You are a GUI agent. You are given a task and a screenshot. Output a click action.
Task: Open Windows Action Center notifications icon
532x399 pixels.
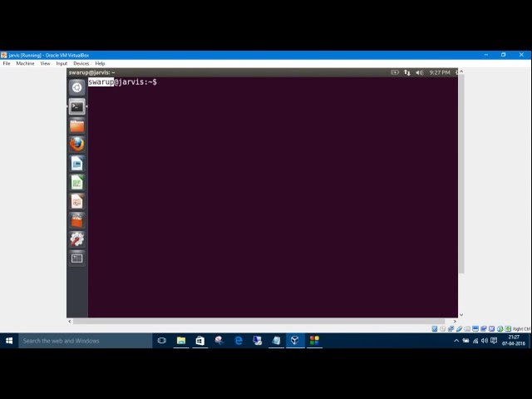click(494, 341)
